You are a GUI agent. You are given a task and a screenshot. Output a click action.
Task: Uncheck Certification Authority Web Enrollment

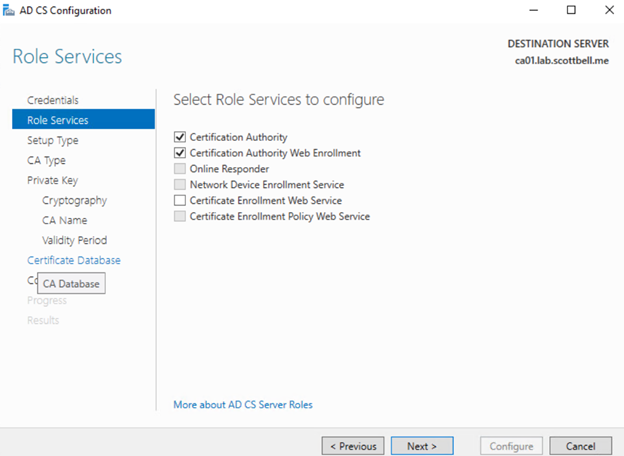click(180, 153)
